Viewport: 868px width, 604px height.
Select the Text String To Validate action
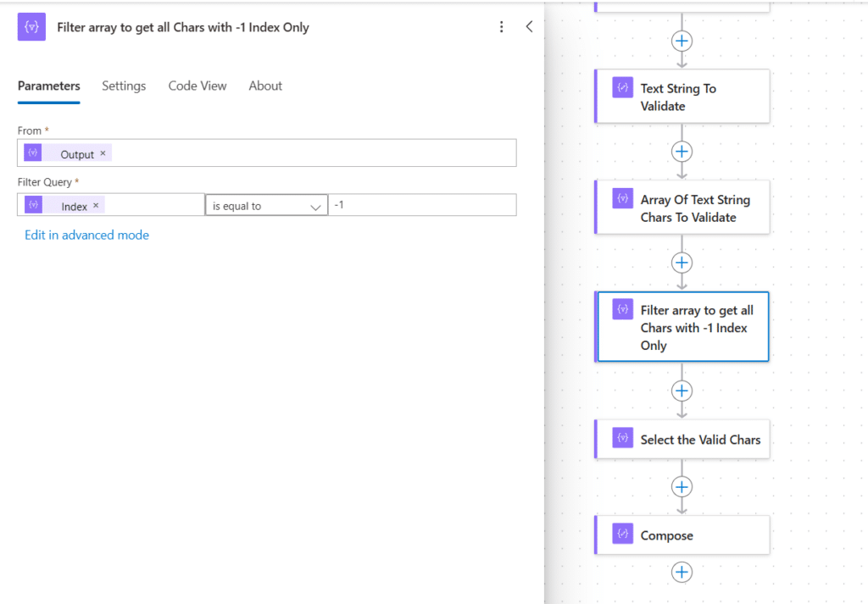(682, 97)
